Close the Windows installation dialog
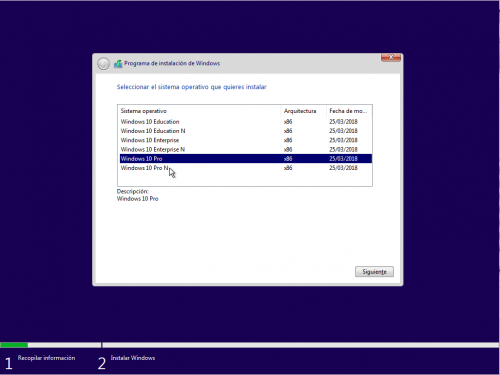The width and height of the screenshot is (500, 375). tap(391, 57)
